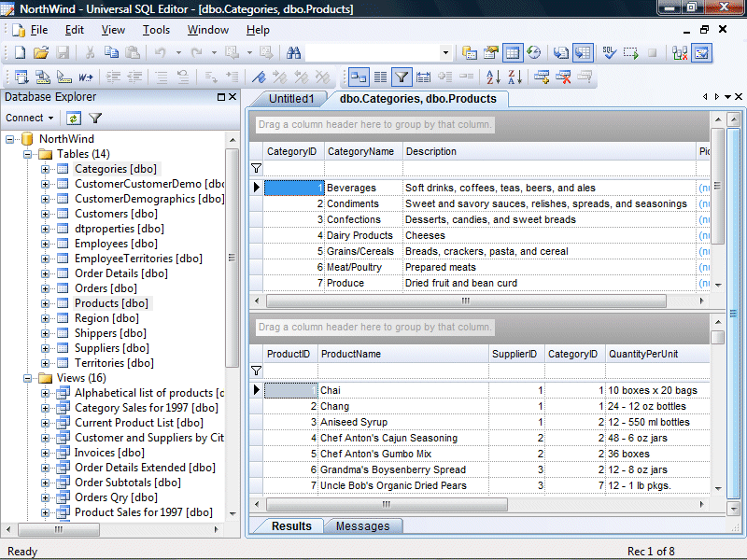Click the export results to file icon
The image size is (747, 560).
tap(561, 52)
